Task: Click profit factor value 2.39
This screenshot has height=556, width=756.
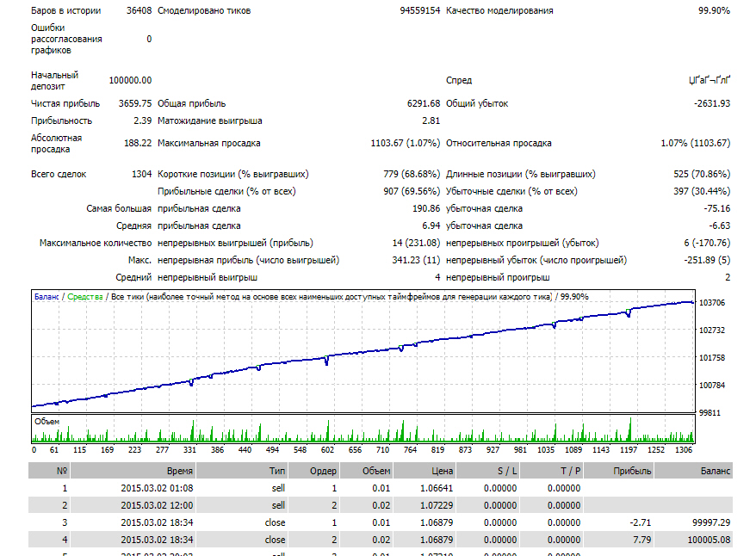Action: tap(143, 121)
